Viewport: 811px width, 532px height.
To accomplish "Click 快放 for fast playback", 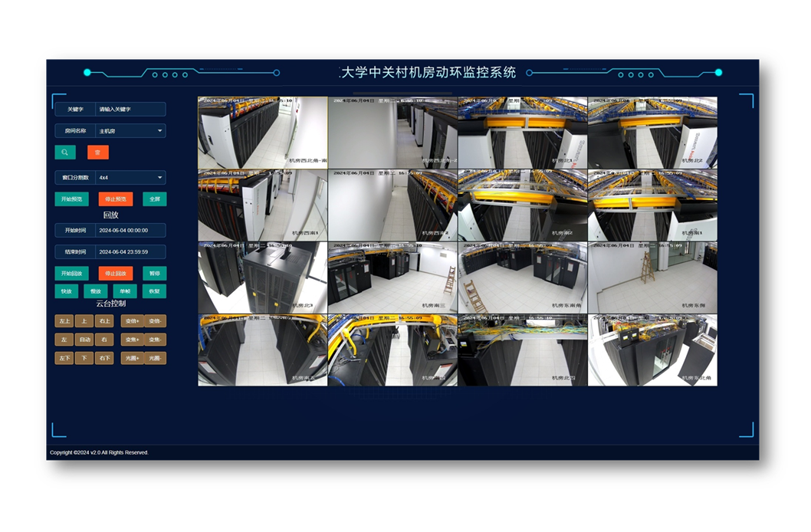I will (x=67, y=291).
